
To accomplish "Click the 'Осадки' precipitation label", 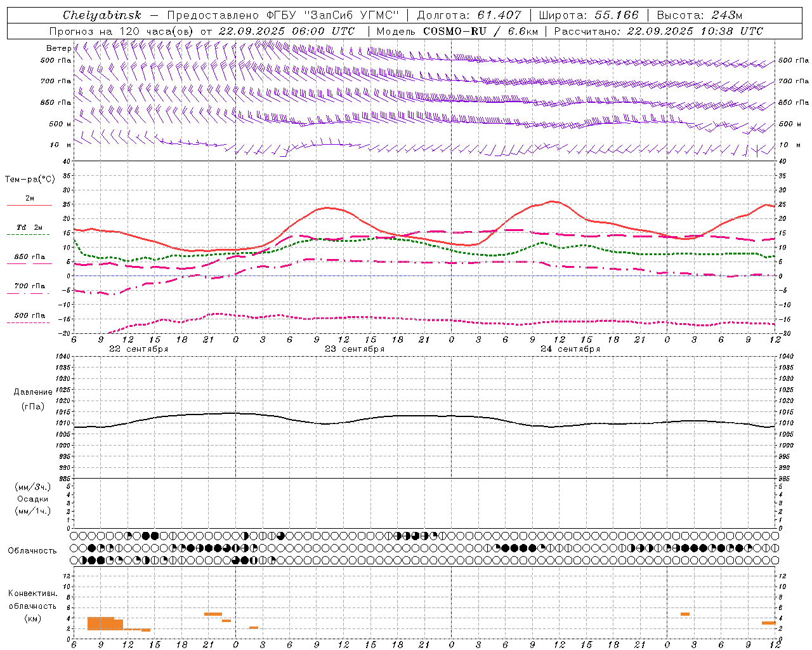I will (x=33, y=499).
